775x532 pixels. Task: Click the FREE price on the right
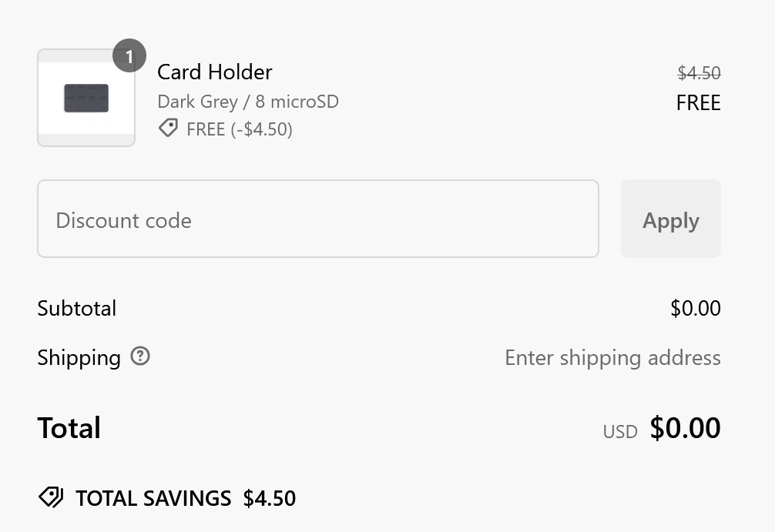[x=698, y=103]
